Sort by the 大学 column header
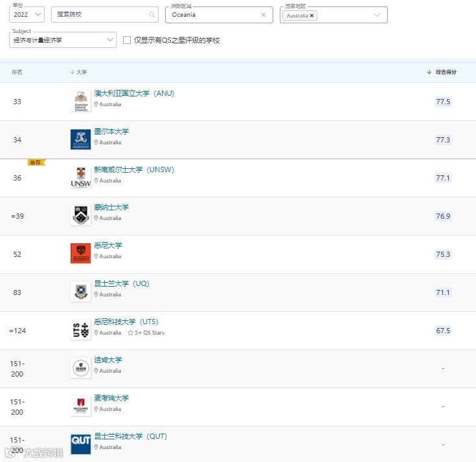 pyautogui.click(x=78, y=72)
